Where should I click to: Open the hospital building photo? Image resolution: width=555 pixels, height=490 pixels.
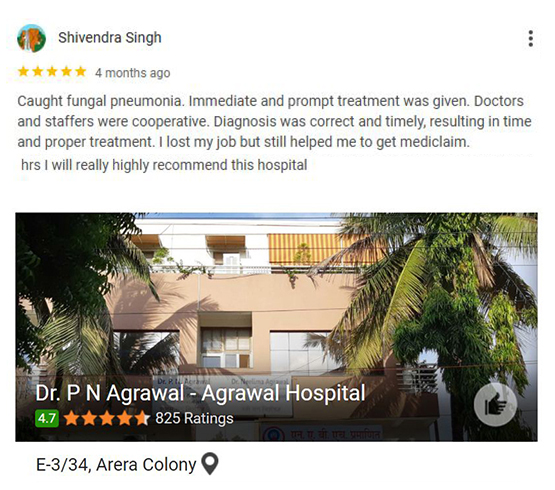tap(276, 326)
